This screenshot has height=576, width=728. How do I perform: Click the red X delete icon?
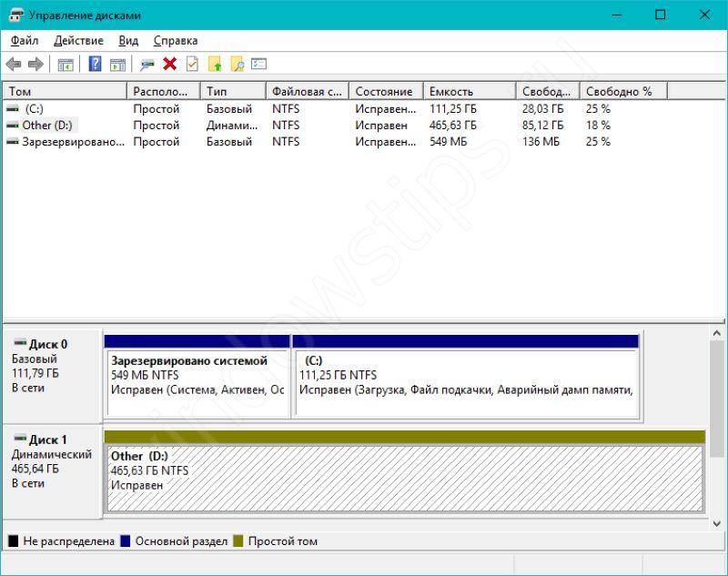coord(170,64)
